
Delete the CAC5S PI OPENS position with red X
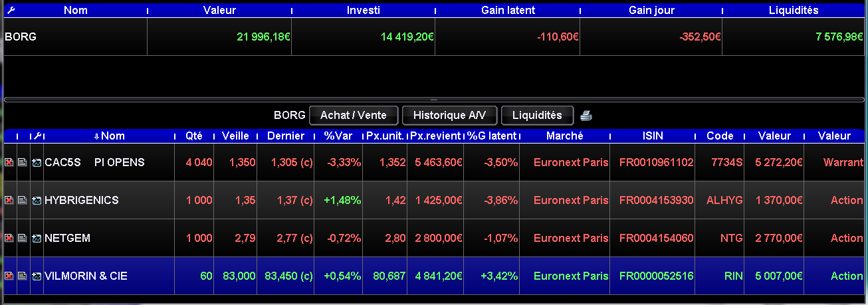[x=9, y=163]
